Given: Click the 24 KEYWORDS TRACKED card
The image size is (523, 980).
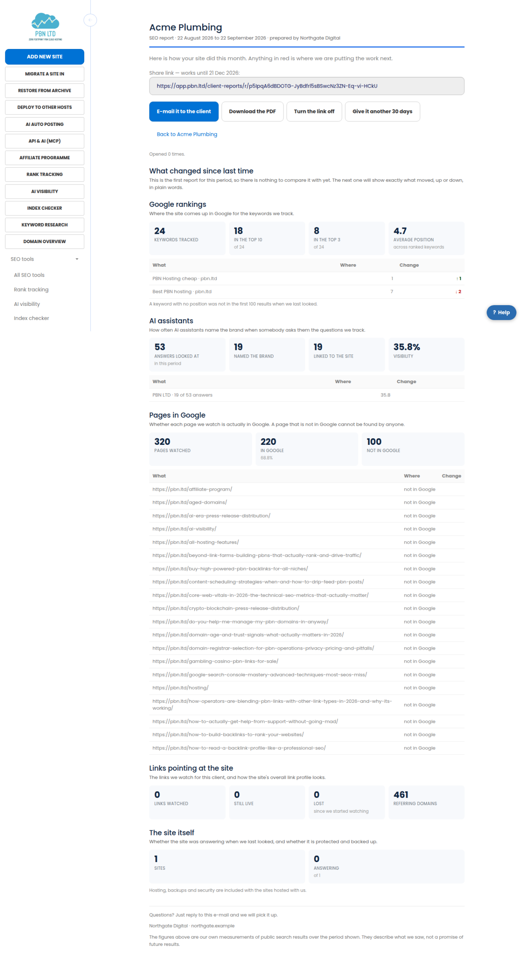Looking at the screenshot, I should 187,237.
